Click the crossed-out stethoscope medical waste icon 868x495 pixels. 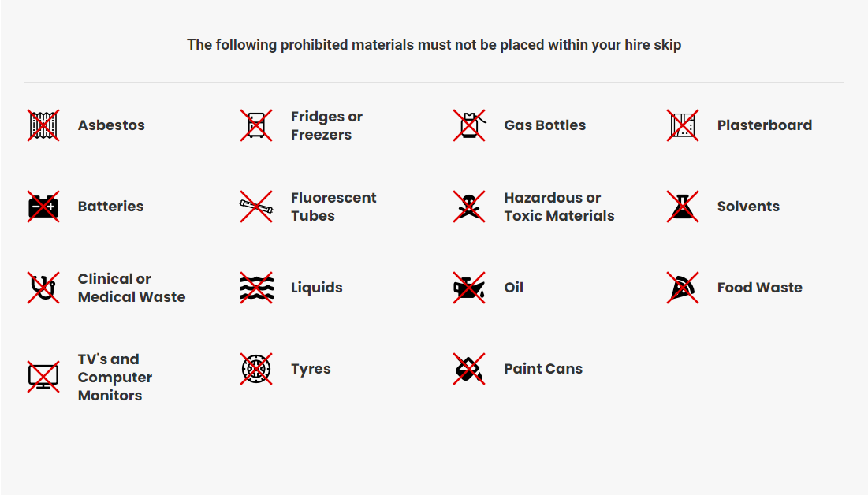43,288
